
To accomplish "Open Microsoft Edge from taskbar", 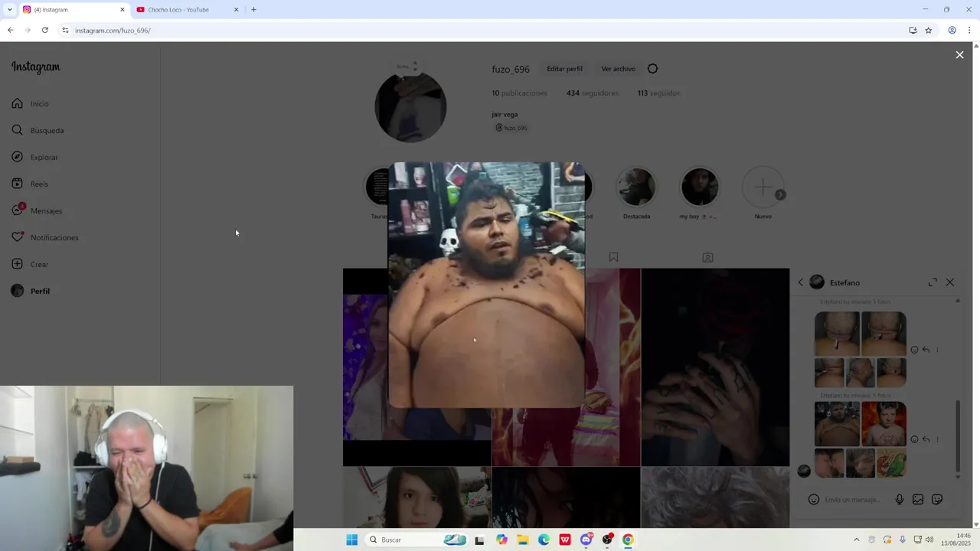I will pos(544,540).
